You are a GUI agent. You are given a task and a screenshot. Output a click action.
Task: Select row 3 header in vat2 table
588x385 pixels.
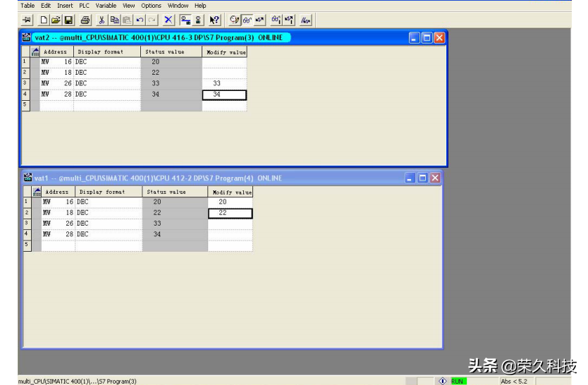[x=25, y=83]
